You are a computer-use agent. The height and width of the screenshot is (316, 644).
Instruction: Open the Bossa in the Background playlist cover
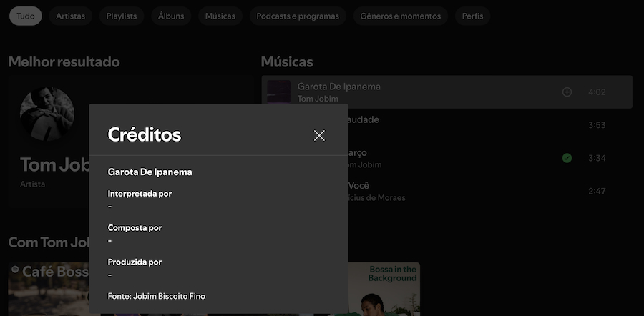(384, 289)
